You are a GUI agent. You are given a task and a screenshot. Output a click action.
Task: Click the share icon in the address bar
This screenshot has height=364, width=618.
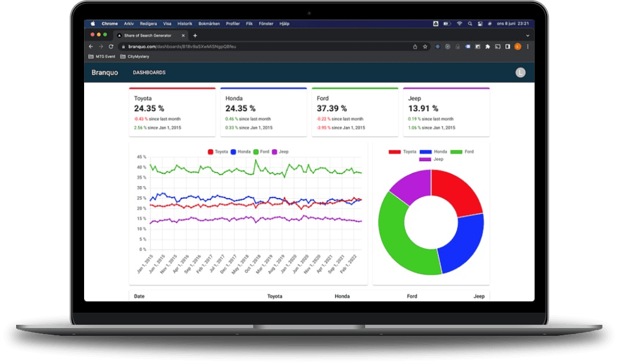(415, 47)
